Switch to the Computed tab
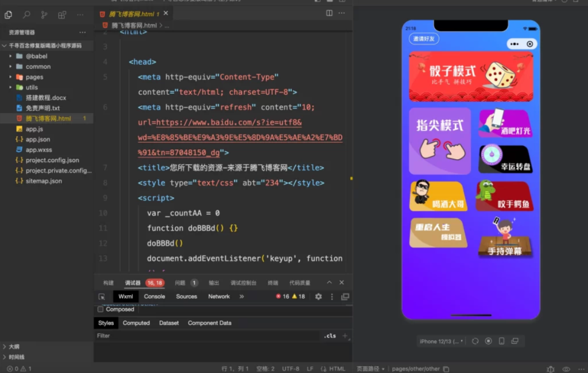 (x=136, y=323)
